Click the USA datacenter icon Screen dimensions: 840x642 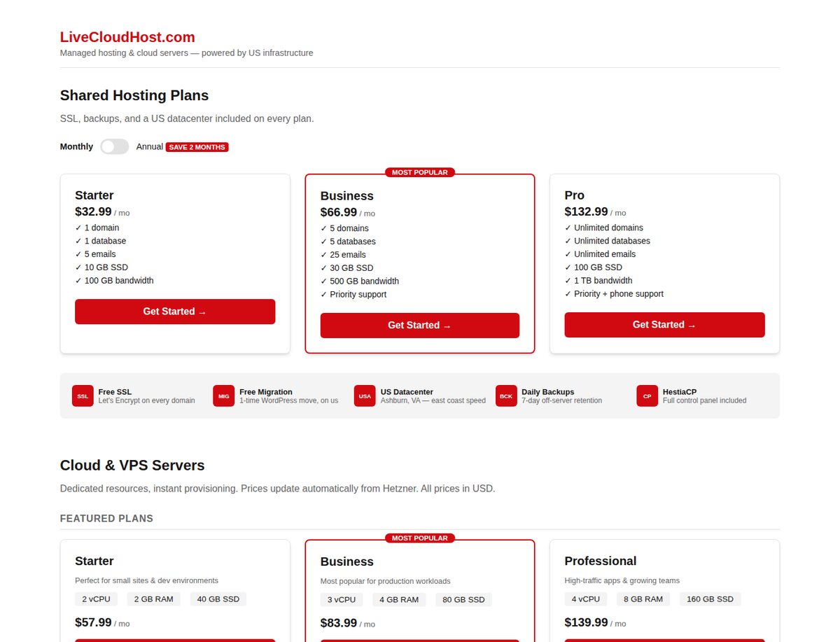coord(365,396)
